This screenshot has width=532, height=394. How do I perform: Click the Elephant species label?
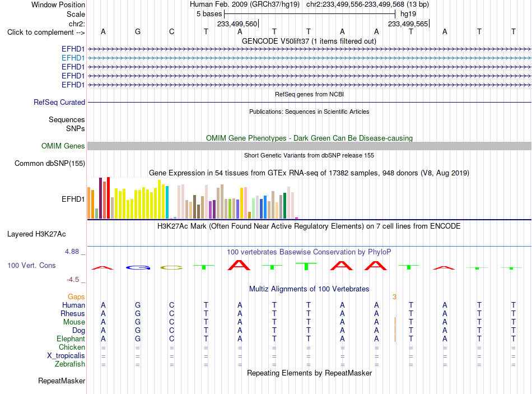pos(71,339)
